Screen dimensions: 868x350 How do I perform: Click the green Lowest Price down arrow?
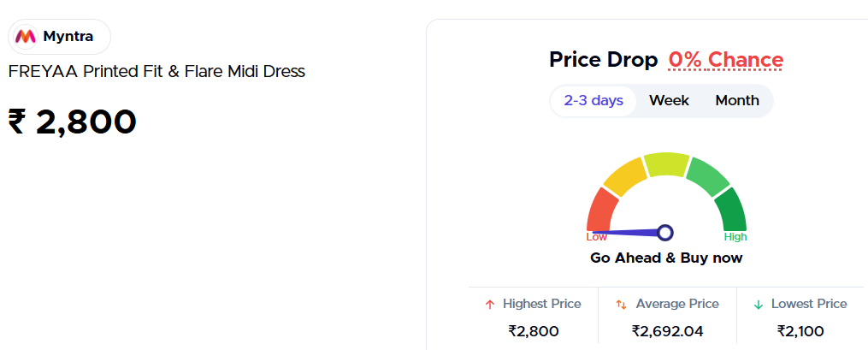(758, 305)
